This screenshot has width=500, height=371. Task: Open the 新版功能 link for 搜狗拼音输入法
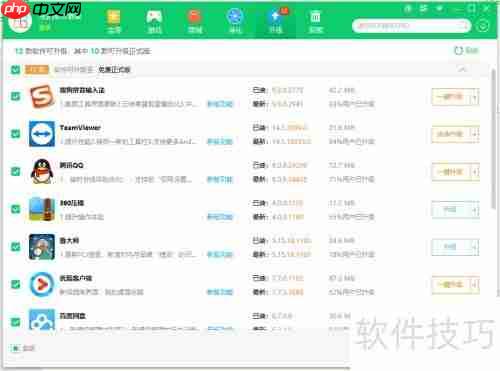[x=220, y=104]
